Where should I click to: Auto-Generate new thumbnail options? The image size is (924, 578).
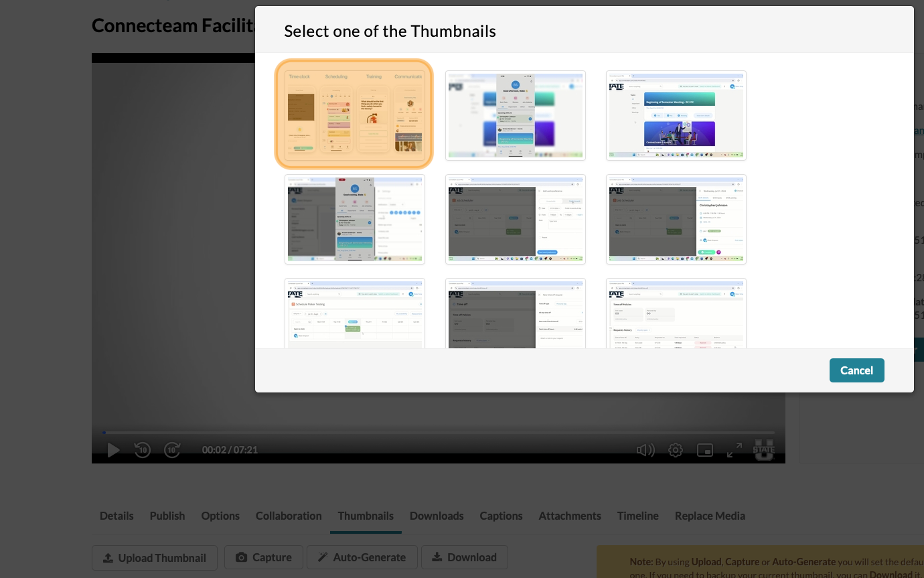[x=362, y=557]
